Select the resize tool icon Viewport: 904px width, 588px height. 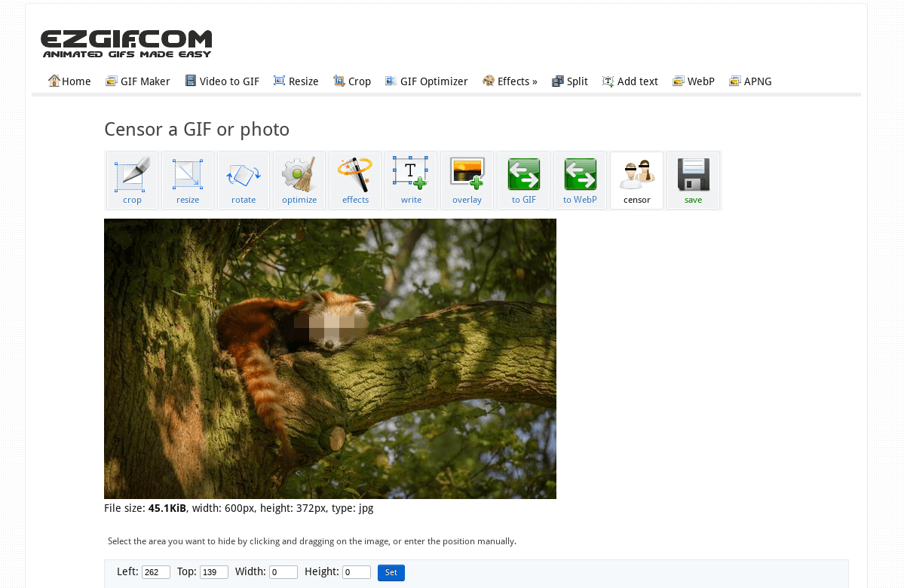pyautogui.click(x=188, y=173)
